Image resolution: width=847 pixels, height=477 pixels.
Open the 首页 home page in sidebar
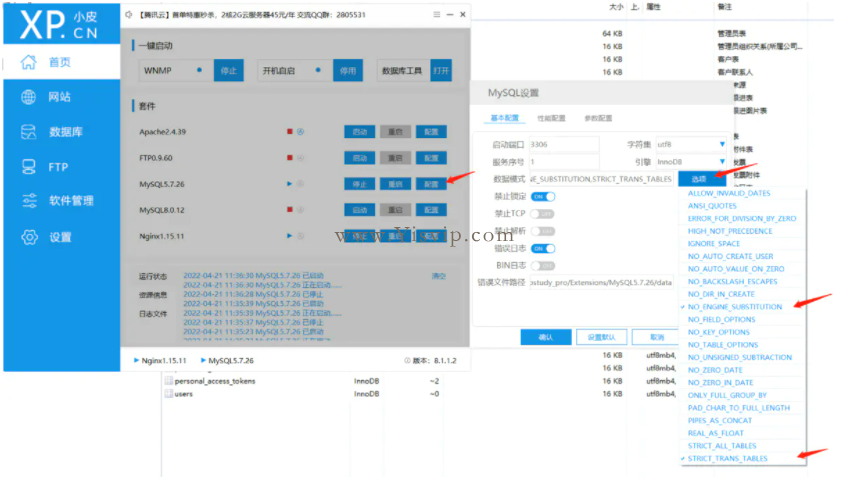click(x=62, y=62)
